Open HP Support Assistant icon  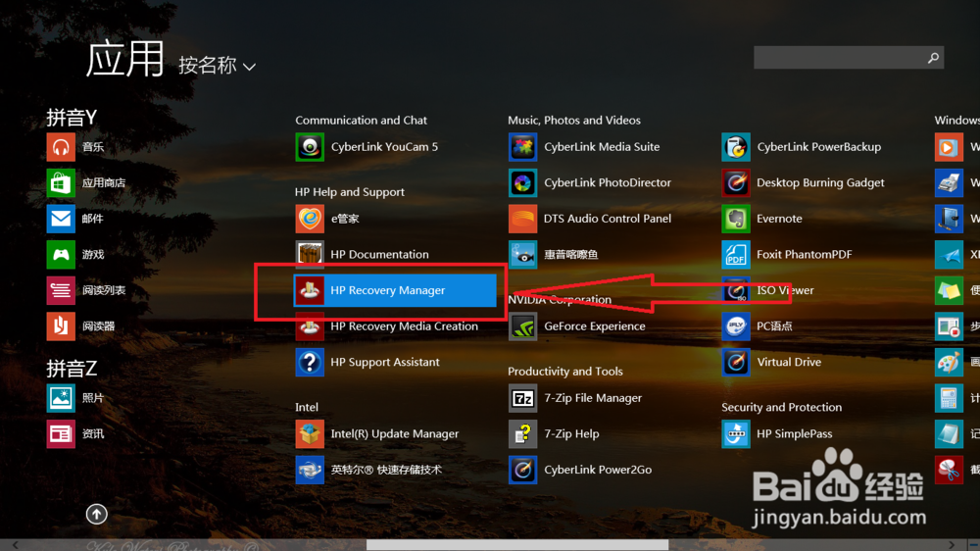(310, 362)
